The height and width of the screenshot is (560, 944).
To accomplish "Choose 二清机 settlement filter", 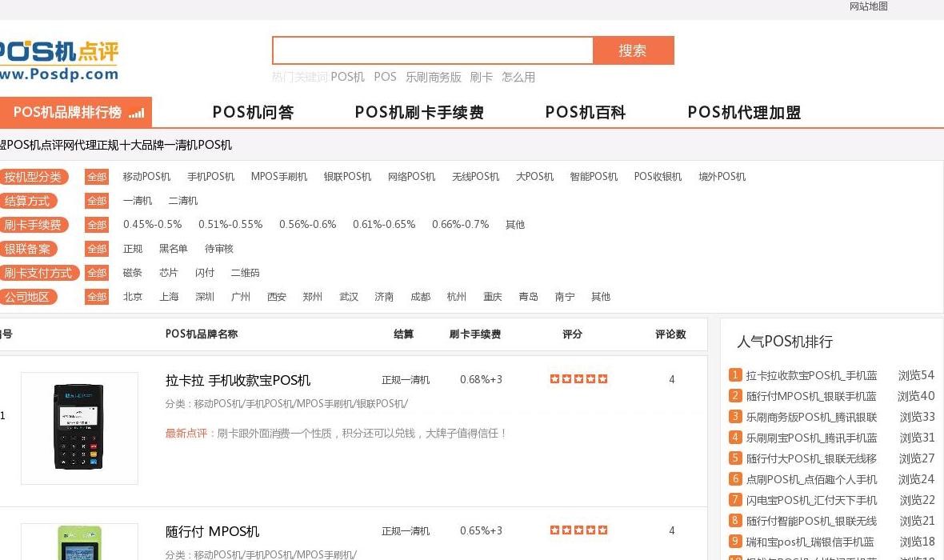I will pyautogui.click(x=183, y=201).
